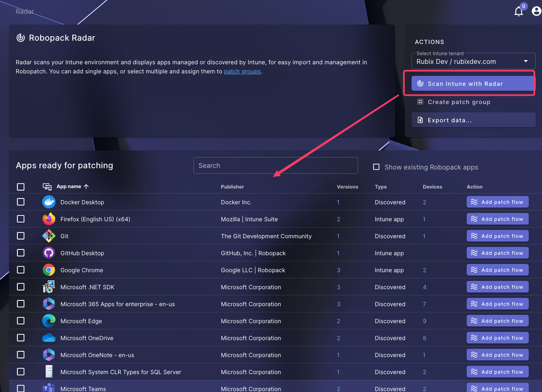Click the GitHub Desktop app icon
This screenshot has width=542, height=392.
click(x=49, y=253)
